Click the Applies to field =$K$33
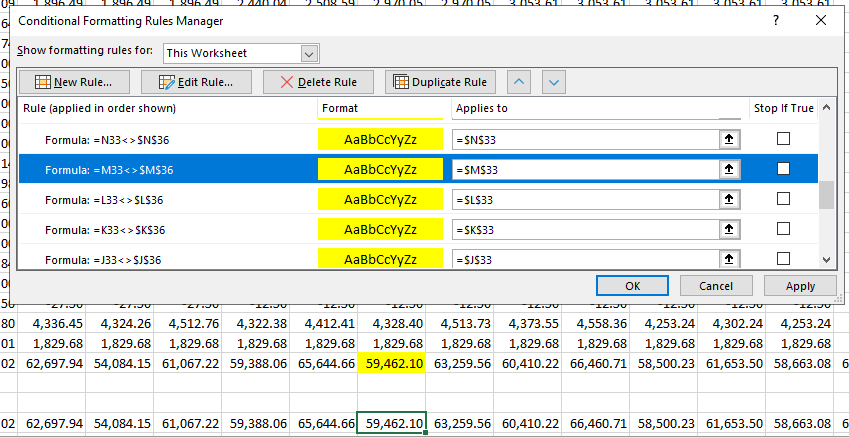 (x=586, y=230)
